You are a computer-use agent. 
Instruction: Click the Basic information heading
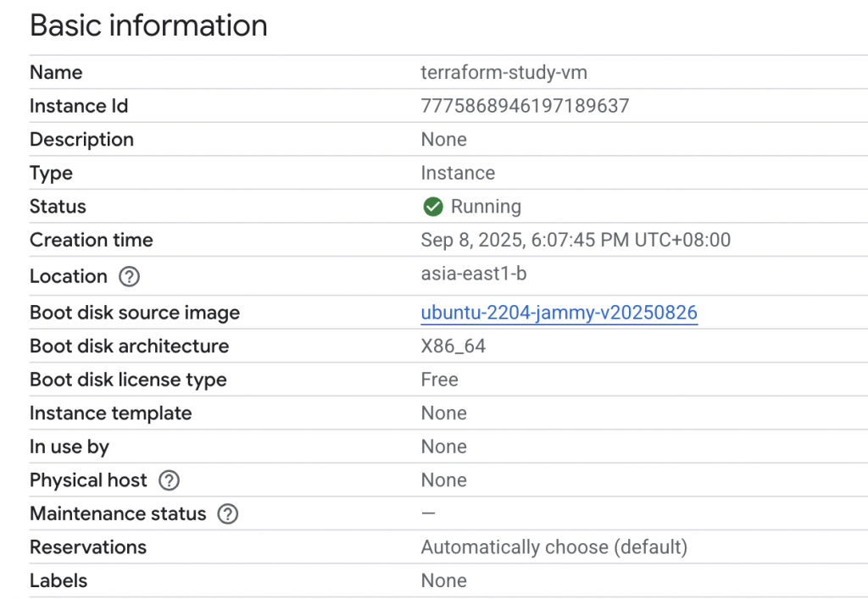tap(148, 26)
